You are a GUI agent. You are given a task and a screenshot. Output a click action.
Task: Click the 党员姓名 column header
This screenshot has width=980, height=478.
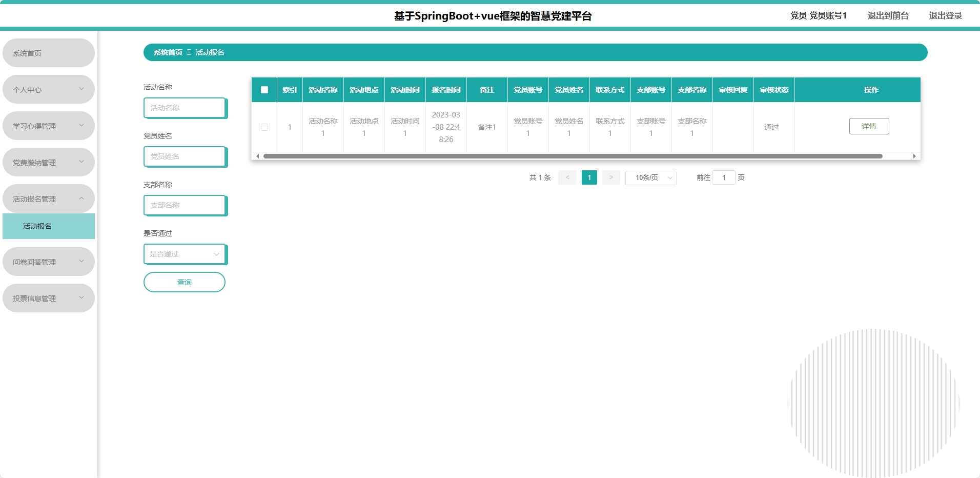pyautogui.click(x=569, y=90)
